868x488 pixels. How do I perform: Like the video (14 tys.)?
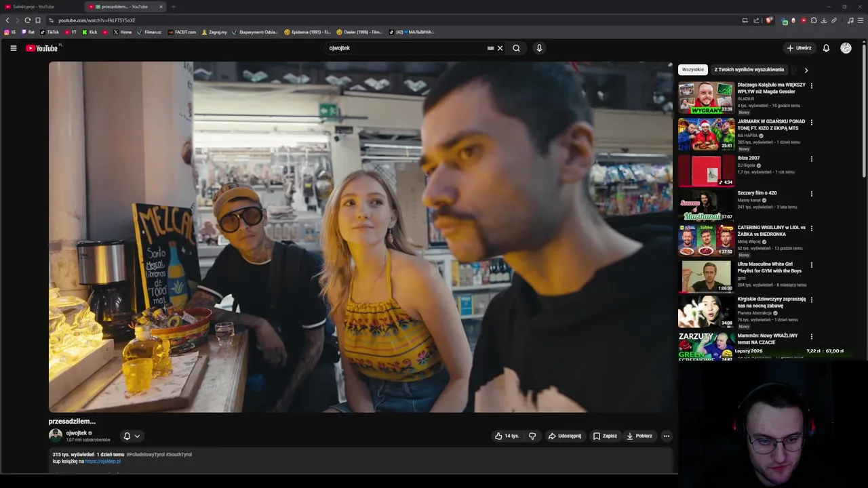click(507, 436)
